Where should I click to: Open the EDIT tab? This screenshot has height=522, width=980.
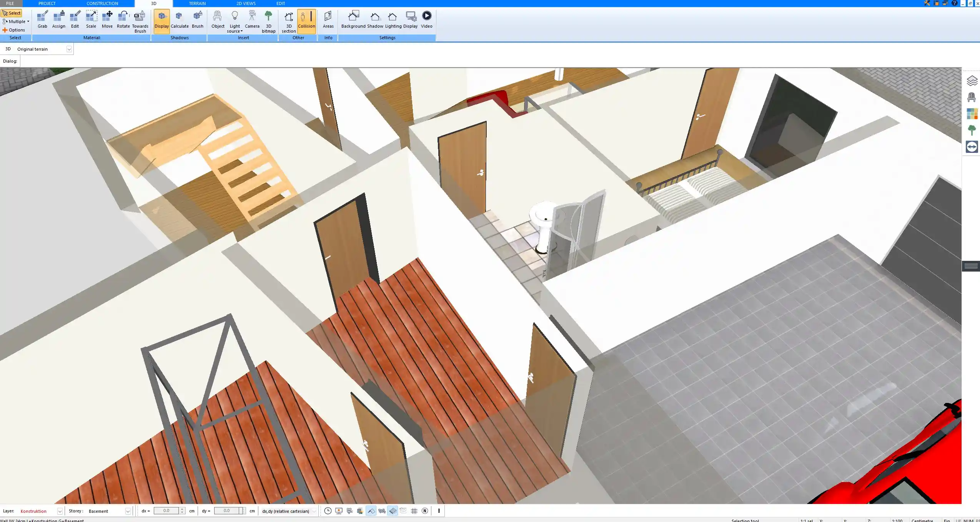click(281, 3)
